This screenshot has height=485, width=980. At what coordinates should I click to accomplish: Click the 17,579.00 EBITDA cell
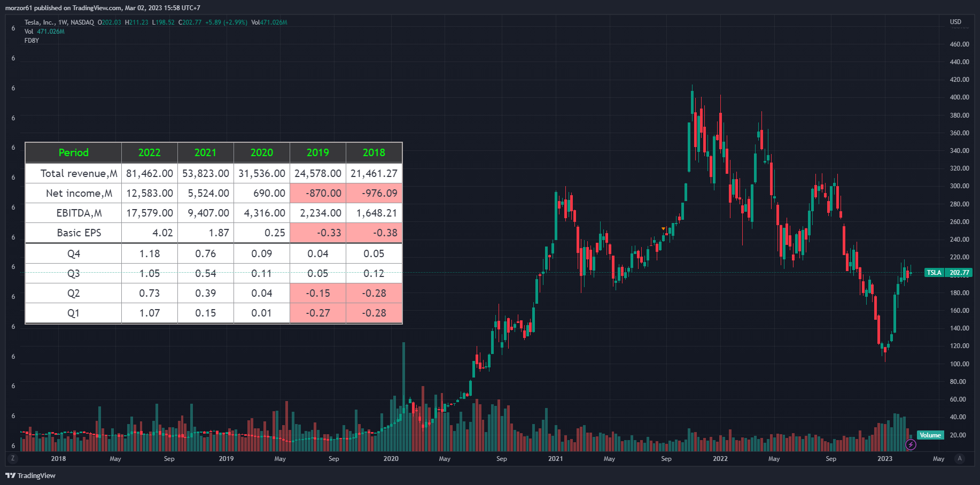pos(150,213)
